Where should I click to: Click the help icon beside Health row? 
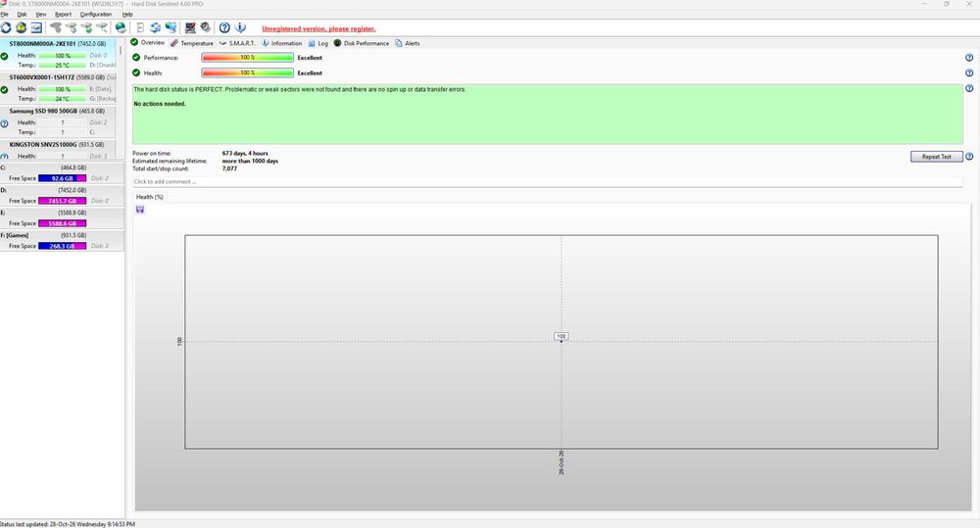click(x=969, y=73)
